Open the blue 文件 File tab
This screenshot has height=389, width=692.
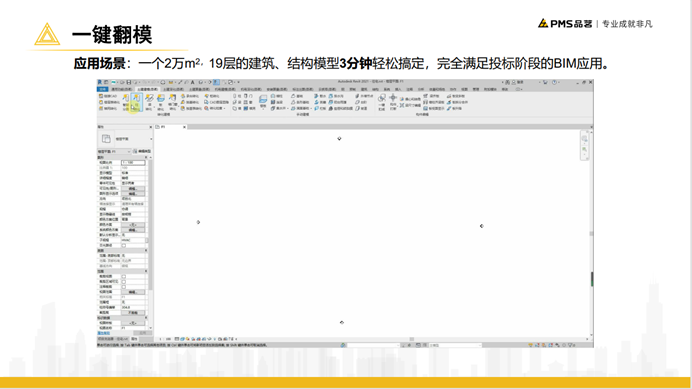[102, 89]
